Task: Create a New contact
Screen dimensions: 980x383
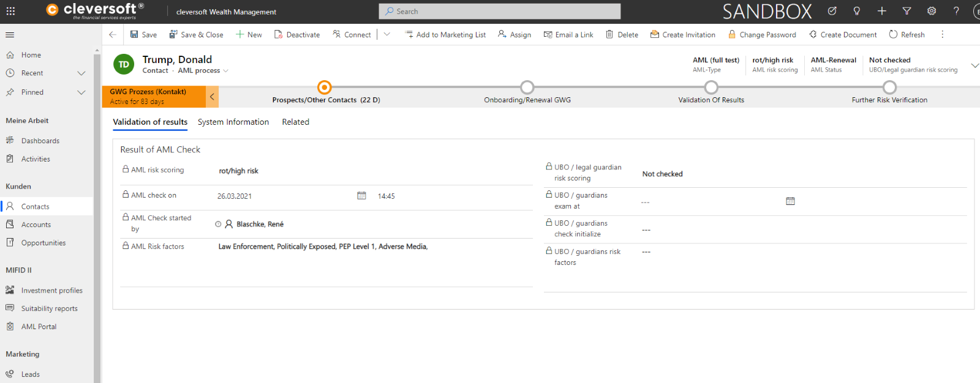Action: (249, 35)
